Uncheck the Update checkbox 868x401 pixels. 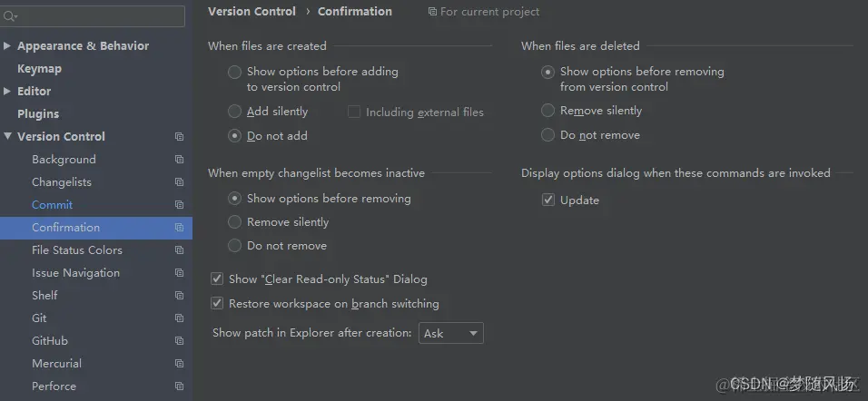point(548,200)
